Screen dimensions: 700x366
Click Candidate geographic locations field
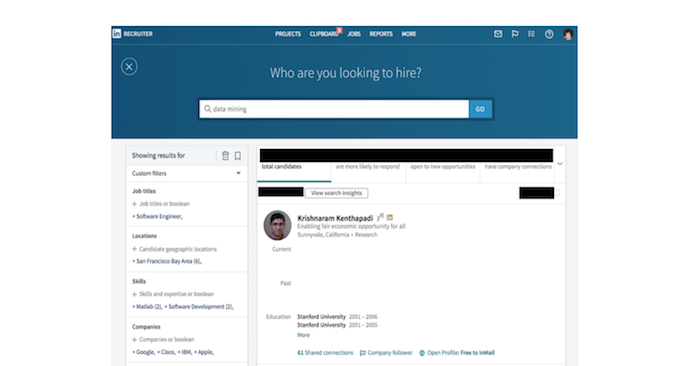point(178,249)
